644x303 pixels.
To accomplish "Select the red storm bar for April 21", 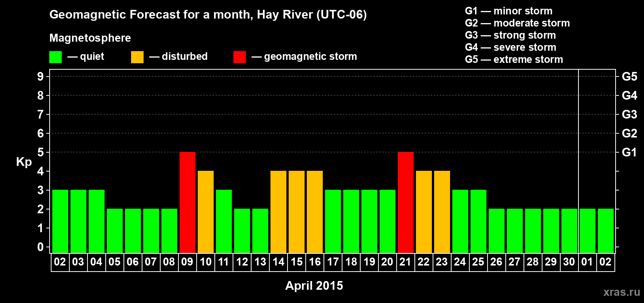I will (x=406, y=202).
